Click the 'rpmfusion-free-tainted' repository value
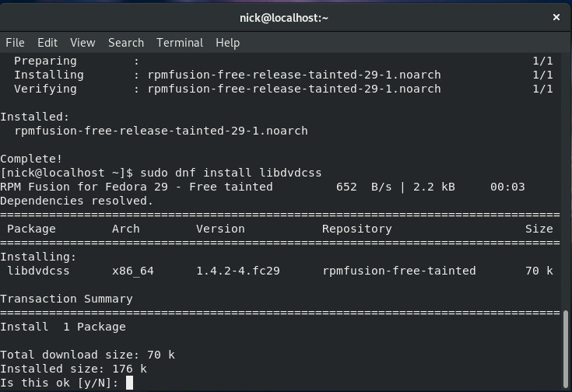This screenshot has height=392, width=572. coord(399,271)
